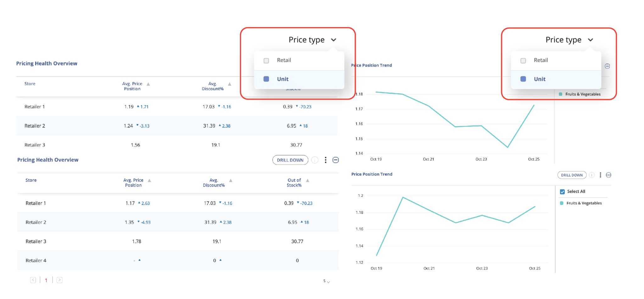Untick Unit checkbox in left Price type menu
Screen dimensions: 644x299
[266, 79]
